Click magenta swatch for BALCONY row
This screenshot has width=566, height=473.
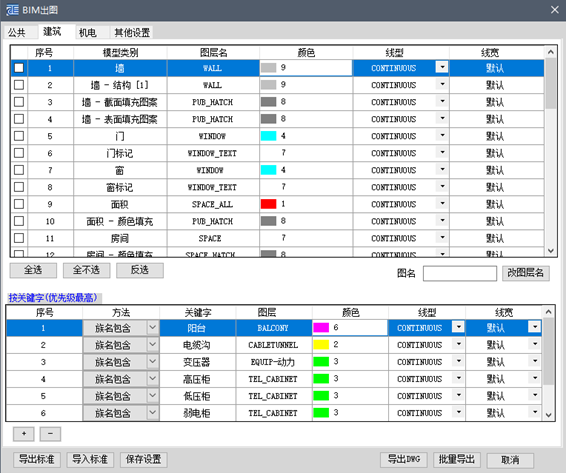321,328
